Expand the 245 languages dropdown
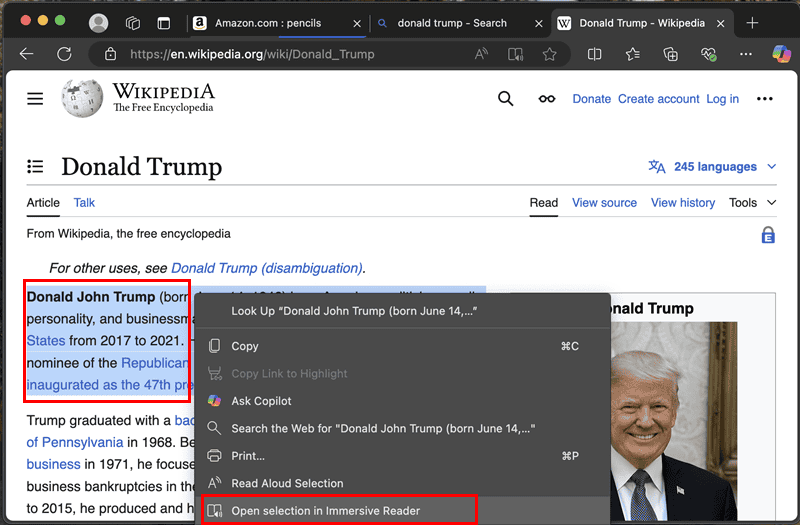800x525 pixels. [x=713, y=167]
